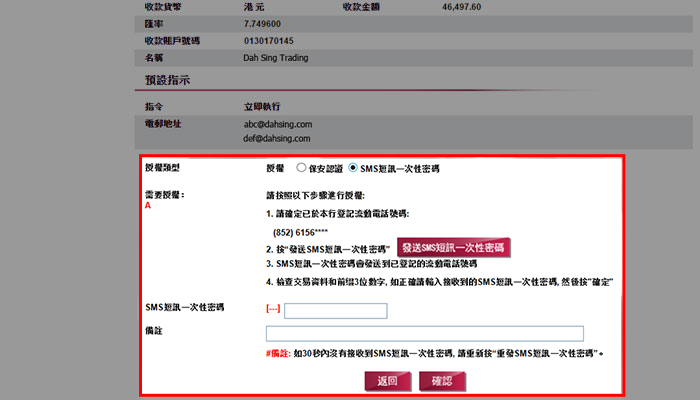700x400 pixels.
Task: Select the exchange rate 7.749600
Action: click(262, 24)
